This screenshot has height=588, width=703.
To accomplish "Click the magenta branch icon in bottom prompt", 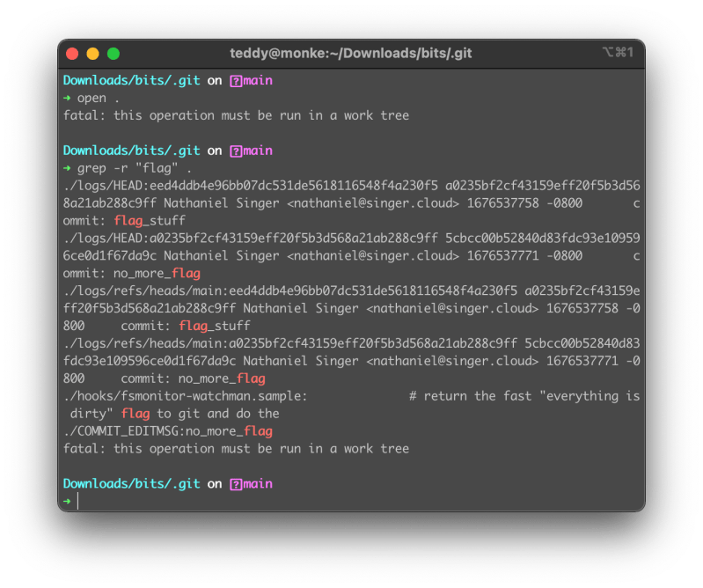I will click(x=236, y=484).
